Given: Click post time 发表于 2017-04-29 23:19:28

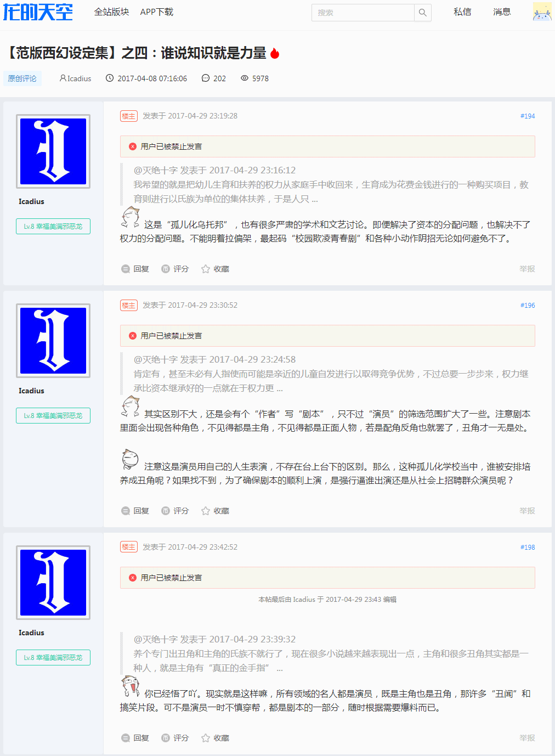Looking at the screenshot, I should pos(190,116).
